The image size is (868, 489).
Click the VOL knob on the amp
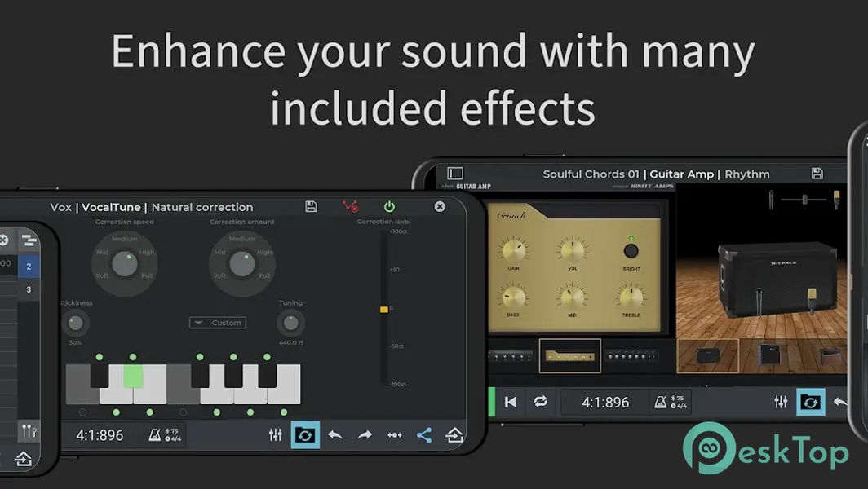(573, 250)
